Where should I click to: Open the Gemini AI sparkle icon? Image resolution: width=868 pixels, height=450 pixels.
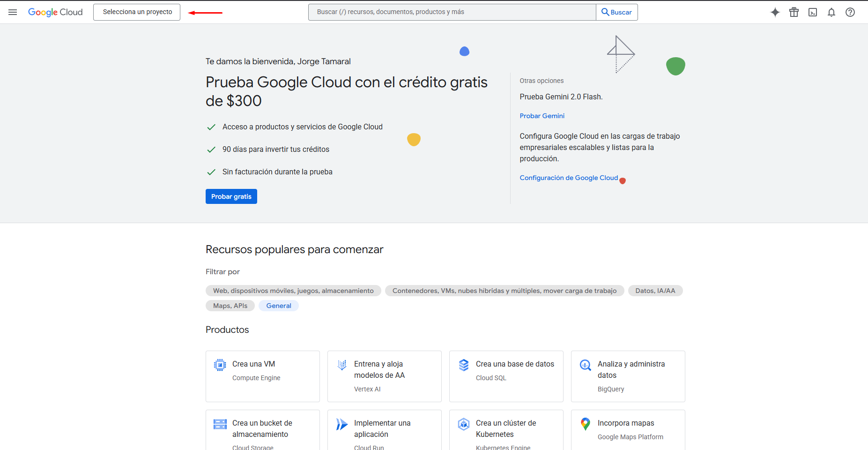(x=775, y=12)
